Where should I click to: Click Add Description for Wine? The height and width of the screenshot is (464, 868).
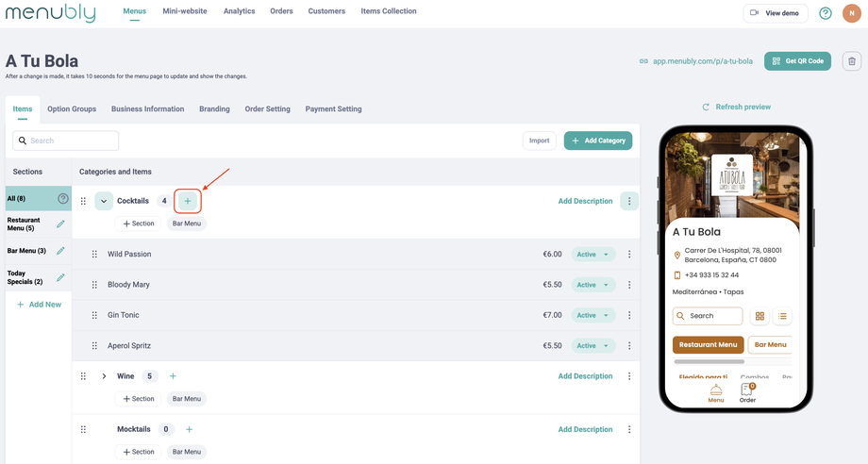585,376
